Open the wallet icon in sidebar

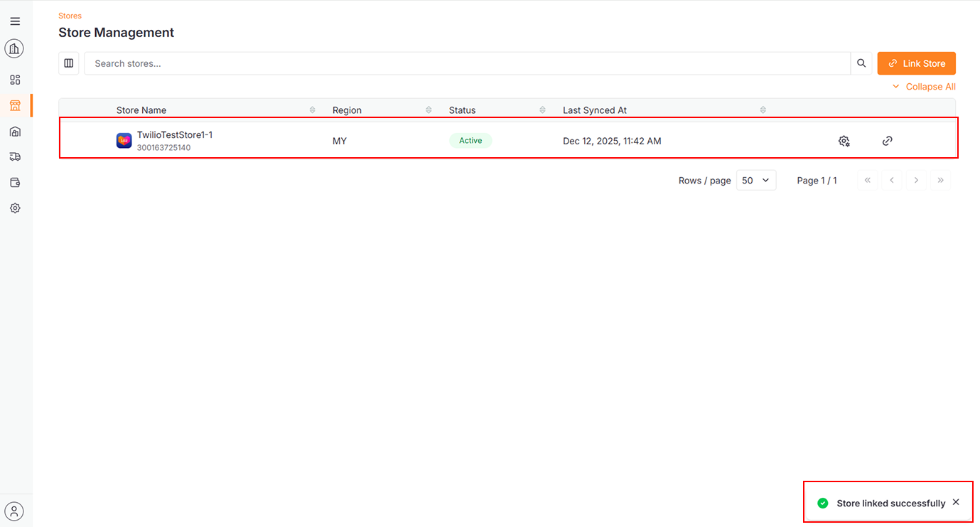click(15, 183)
